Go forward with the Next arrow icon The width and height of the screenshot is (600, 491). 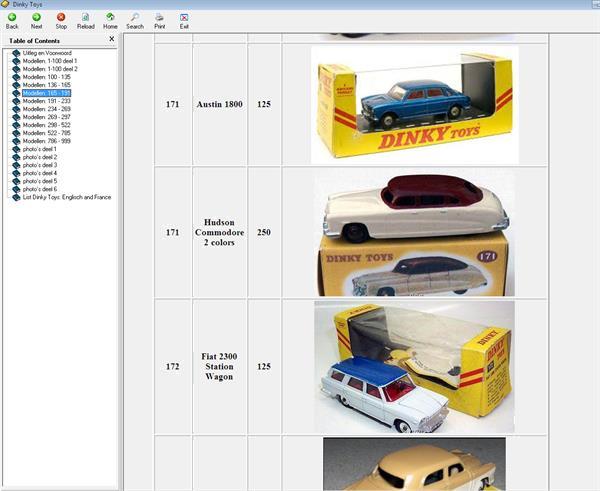(36, 17)
